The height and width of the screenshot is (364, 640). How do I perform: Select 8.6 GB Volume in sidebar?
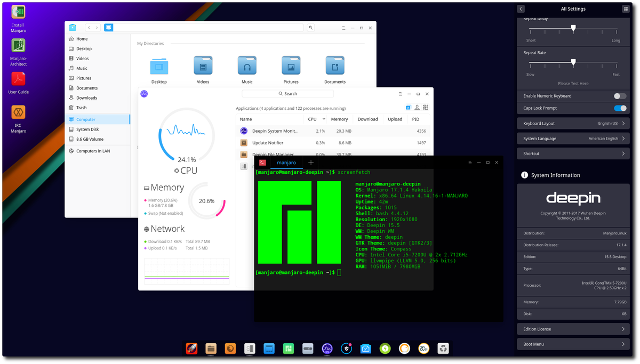pyautogui.click(x=98, y=139)
